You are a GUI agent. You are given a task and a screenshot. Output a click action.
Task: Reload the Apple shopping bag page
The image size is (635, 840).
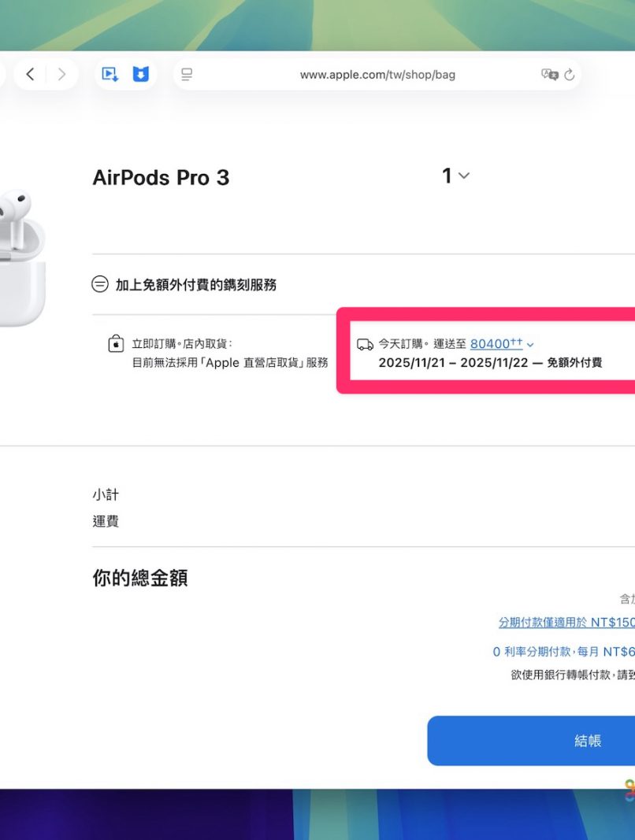coord(570,75)
